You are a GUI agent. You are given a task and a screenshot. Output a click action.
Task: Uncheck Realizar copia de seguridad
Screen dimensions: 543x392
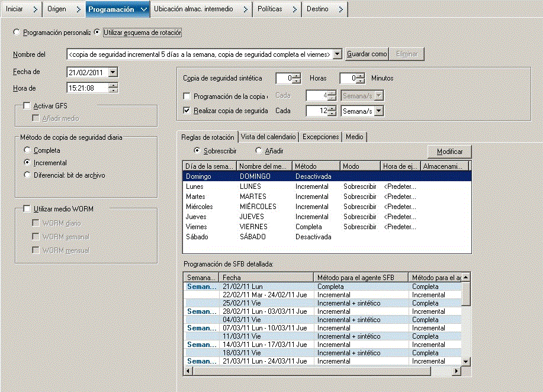click(x=187, y=110)
